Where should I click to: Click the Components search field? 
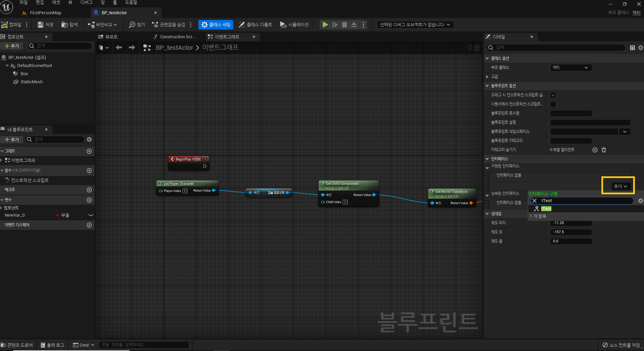pos(59,46)
